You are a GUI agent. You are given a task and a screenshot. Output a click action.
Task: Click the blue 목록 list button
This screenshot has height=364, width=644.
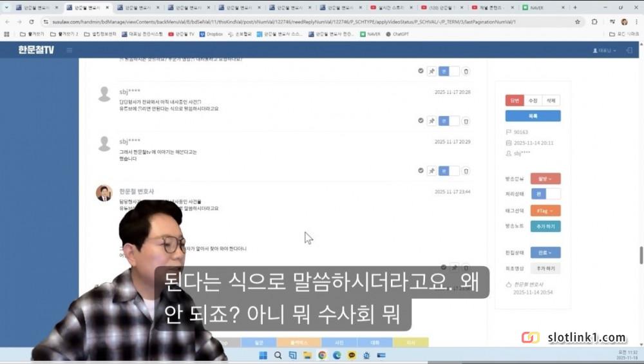pyautogui.click(x=533, y=116)
